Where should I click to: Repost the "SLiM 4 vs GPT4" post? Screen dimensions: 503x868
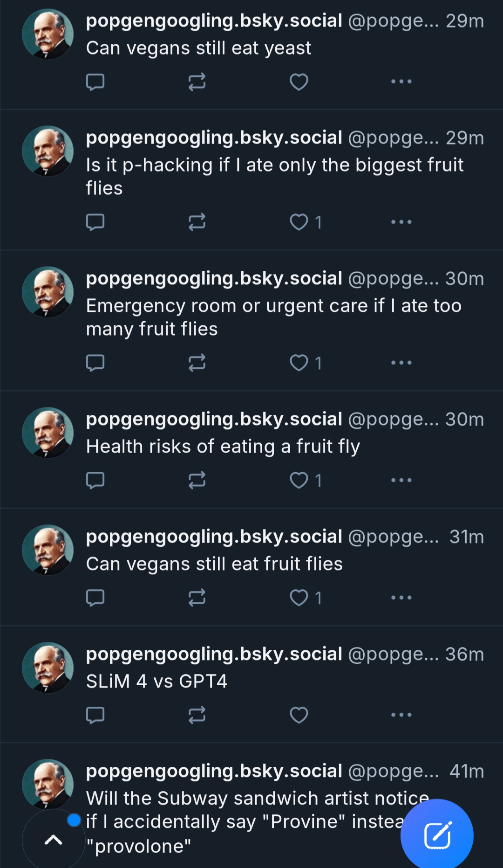tap(197, 715)
